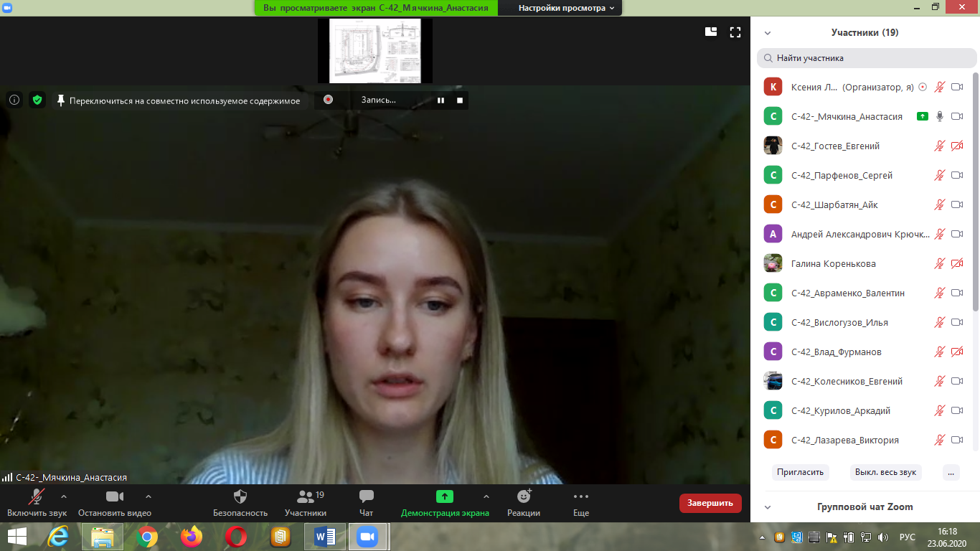Image resolution: width=980 pixels, height=551 pixels.
Task: Open the Безопасность security menu
Action: (x=240, y=503)
